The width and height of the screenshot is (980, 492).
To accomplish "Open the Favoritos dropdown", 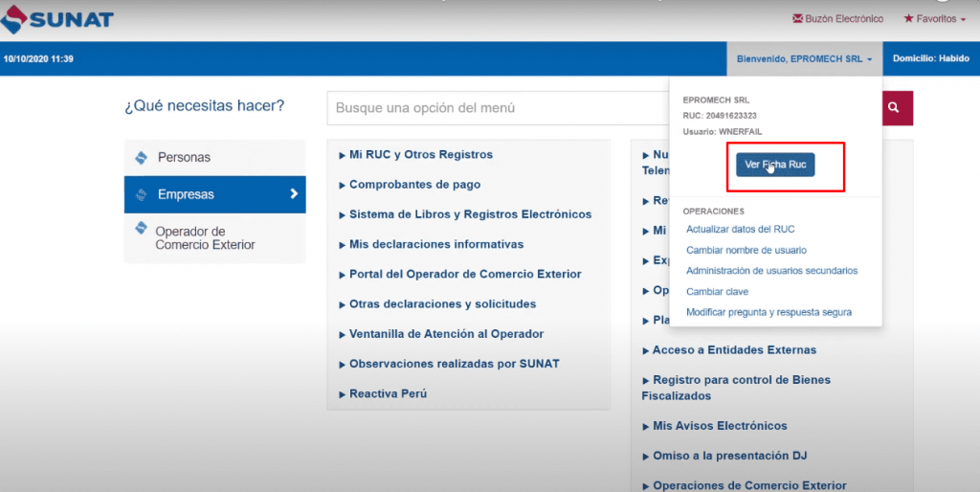I will coord(935,19).
